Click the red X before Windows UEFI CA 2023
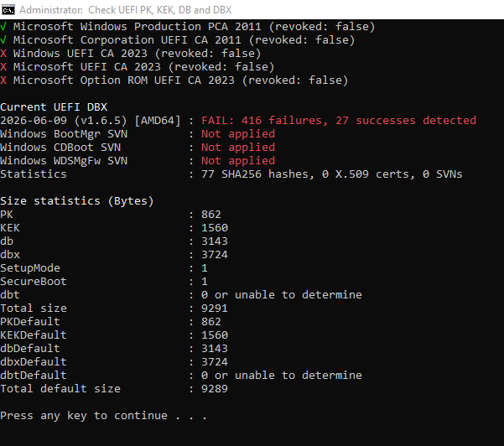Image resolution: width=504 pixels, height=446 pixels. (x=3, y=54)
